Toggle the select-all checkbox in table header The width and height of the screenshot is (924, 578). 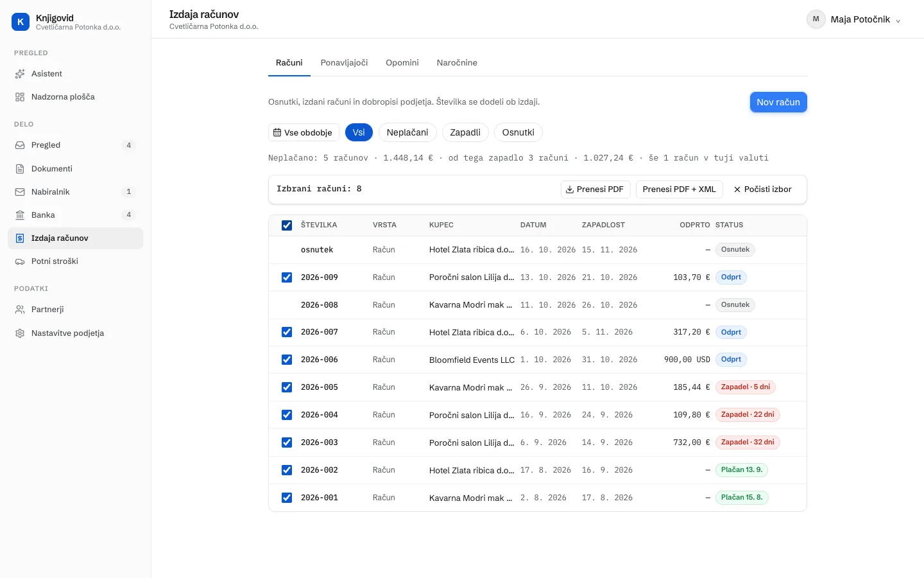coord(287,225)
